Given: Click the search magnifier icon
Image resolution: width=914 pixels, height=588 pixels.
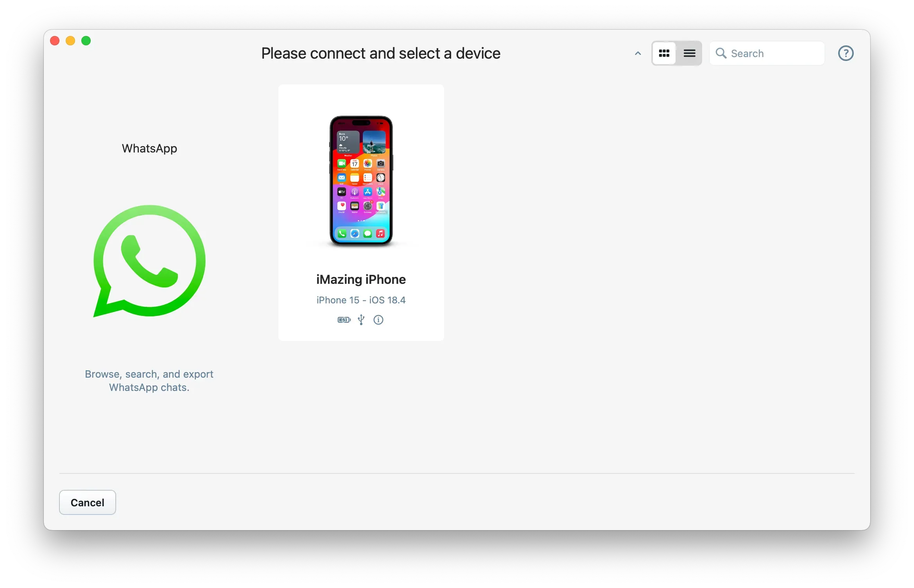Looking at the screenshot, I should (x=721, y=53).
